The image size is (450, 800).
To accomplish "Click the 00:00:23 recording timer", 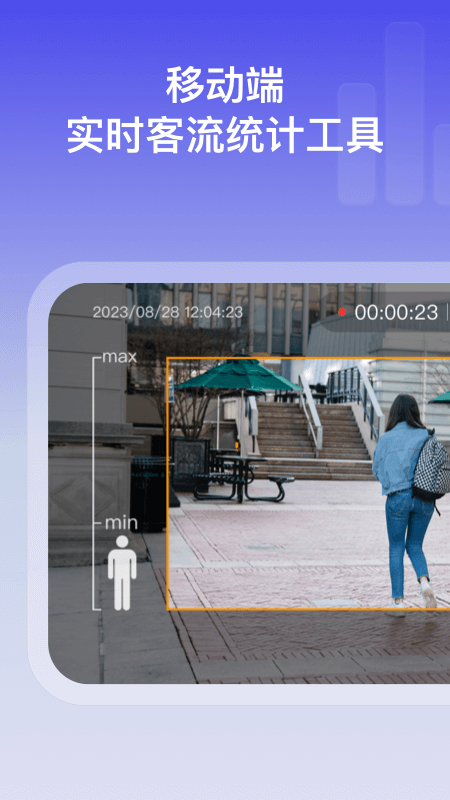I will point(396,312).
